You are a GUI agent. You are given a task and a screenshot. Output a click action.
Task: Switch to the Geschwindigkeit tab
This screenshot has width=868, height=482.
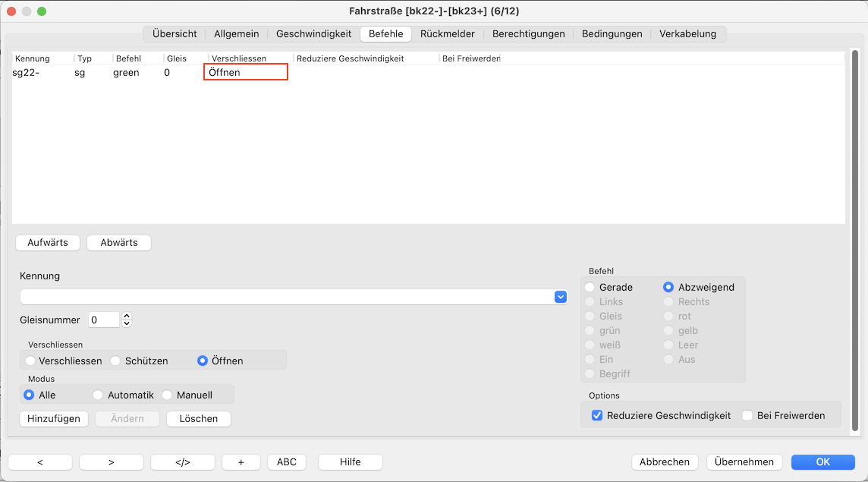pyautogui.click(x=313, y=33)
